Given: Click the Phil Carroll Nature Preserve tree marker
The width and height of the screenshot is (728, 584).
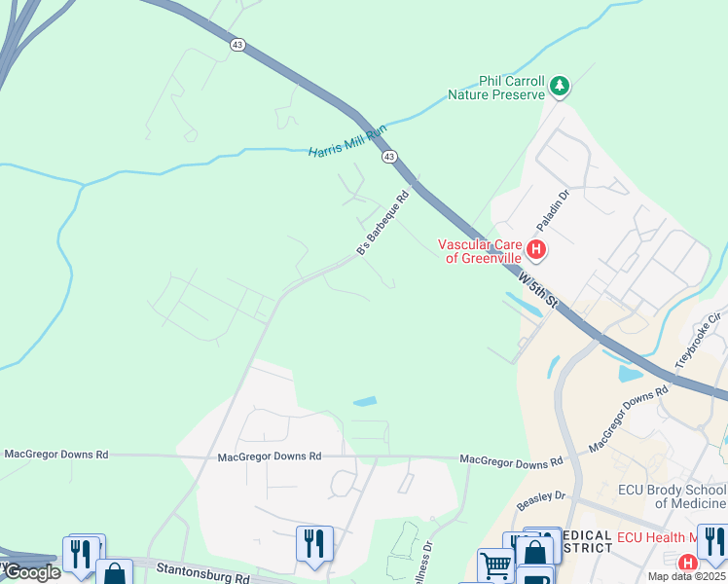Looking at the screenshot, I should pos(560,87).
